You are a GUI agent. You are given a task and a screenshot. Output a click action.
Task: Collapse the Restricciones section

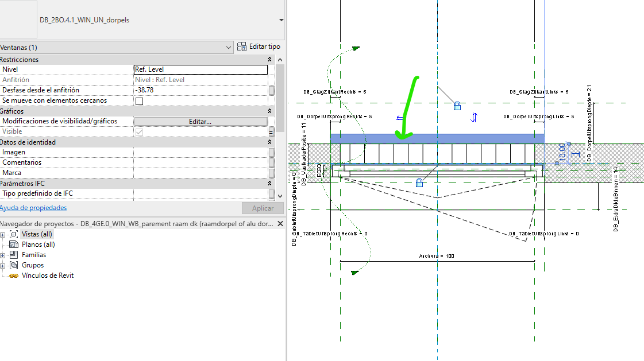[268, 59]
